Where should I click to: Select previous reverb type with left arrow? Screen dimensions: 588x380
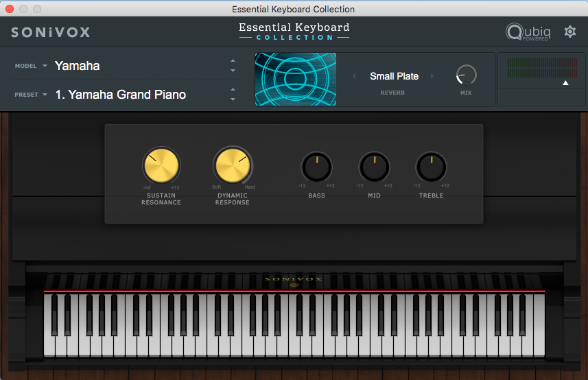click(x=355, y=76)
